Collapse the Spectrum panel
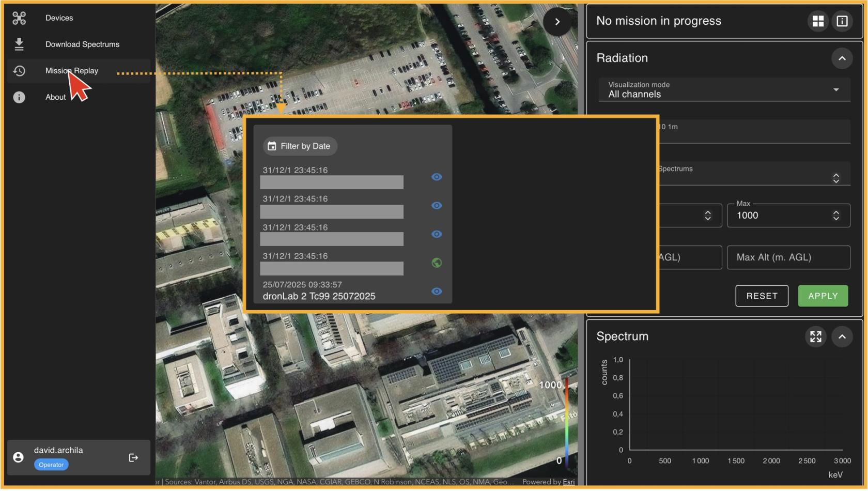This screenshot has height=491, width=868. [842, 337]
